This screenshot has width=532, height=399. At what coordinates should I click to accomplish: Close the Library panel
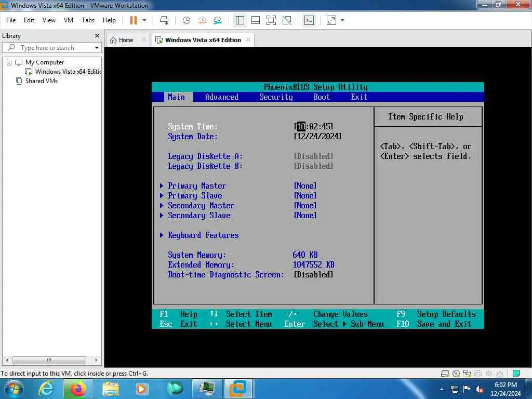click(97, 36)
